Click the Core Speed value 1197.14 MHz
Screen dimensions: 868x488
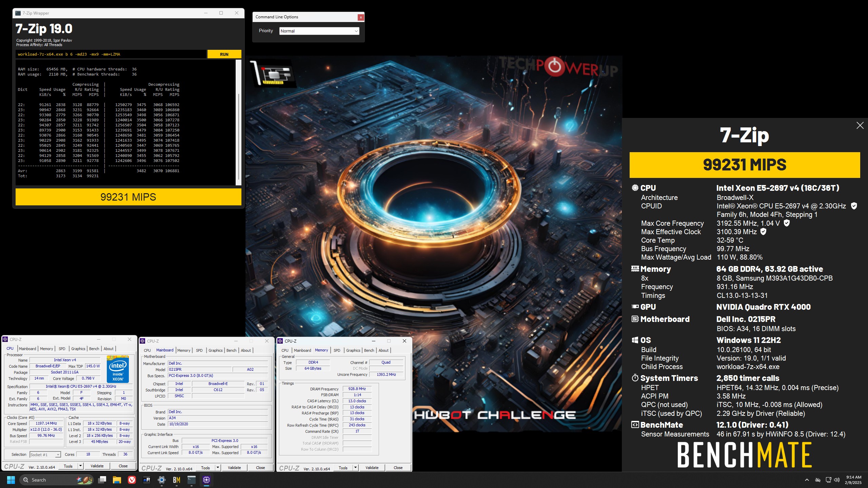(46, 423)
